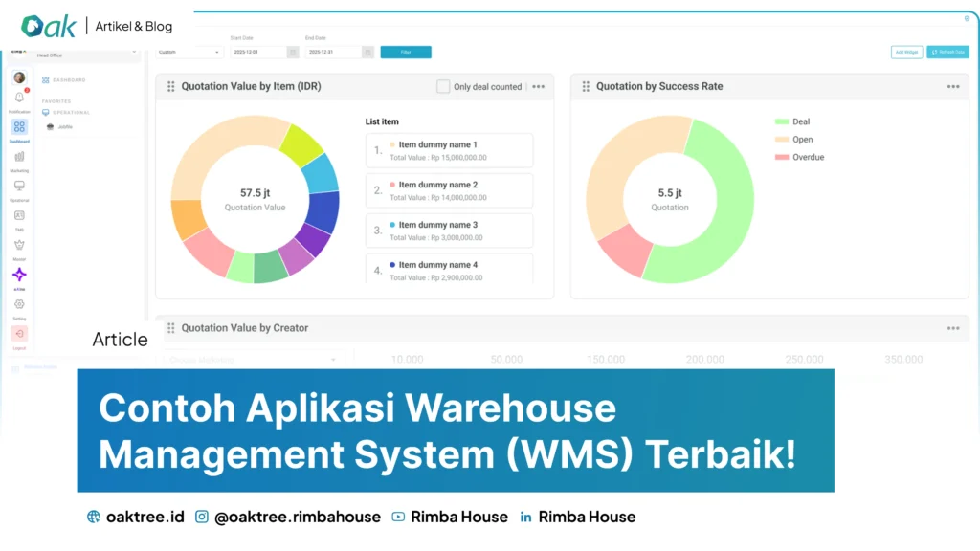Click the End Date input field
The width and height of the screenshot is (980, 551).
[x=333, y=52]
